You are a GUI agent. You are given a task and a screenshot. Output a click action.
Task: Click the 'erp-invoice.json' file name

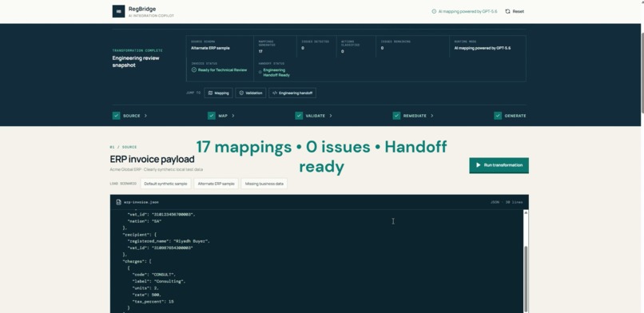tap(141, 202)
